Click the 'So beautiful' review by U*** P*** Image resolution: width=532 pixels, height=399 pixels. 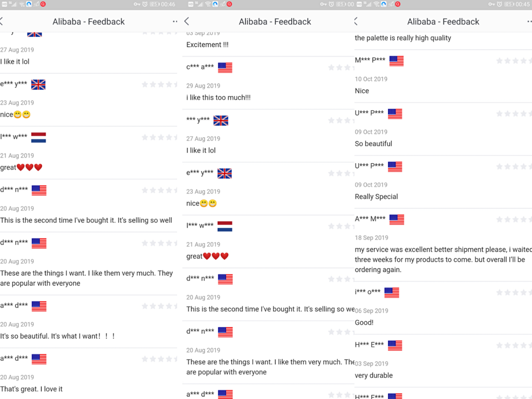[373, 144]
